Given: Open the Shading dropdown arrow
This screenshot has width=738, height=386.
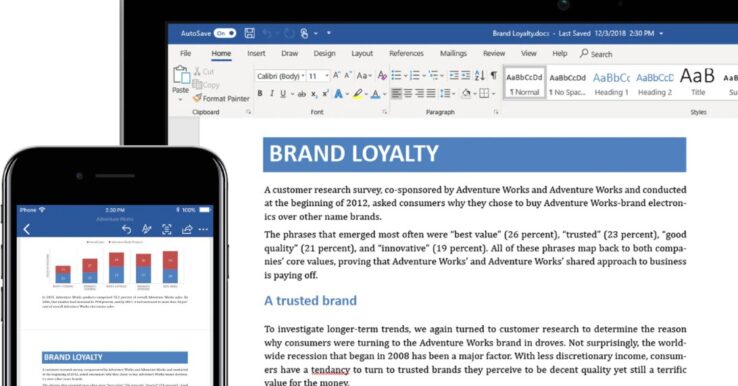Looking at the screenshot, I should (x=475, y=94).
